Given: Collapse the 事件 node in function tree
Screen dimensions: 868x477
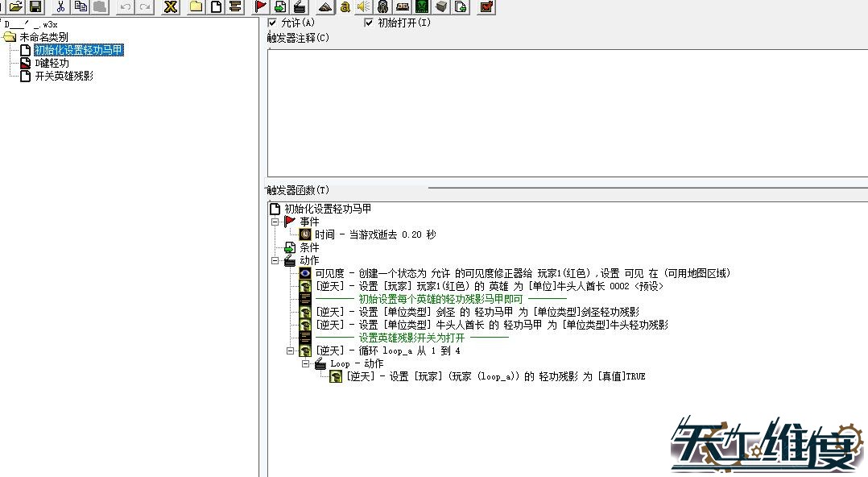Looking at the screenshot, I should click(275, 222).
